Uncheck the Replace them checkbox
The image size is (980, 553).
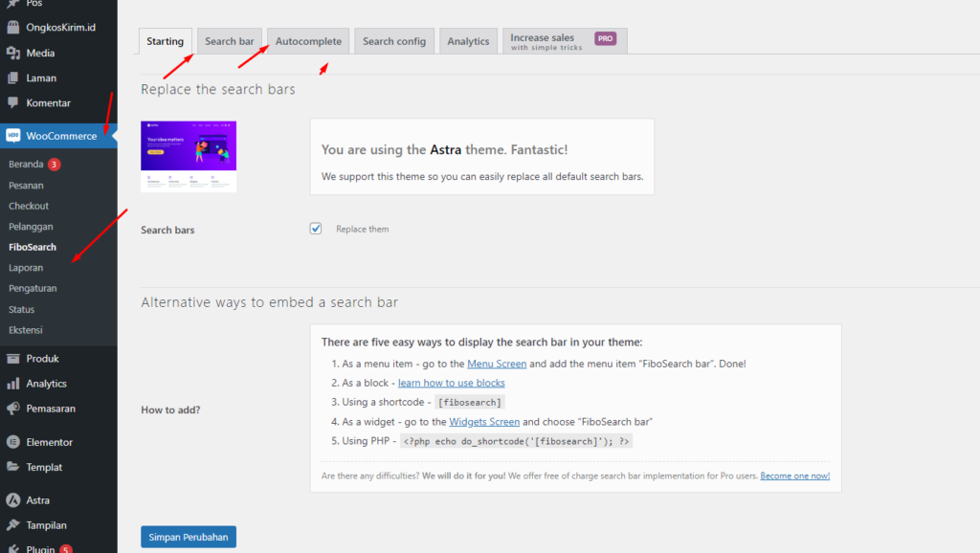pyautogui.click(x=316, y=229)
